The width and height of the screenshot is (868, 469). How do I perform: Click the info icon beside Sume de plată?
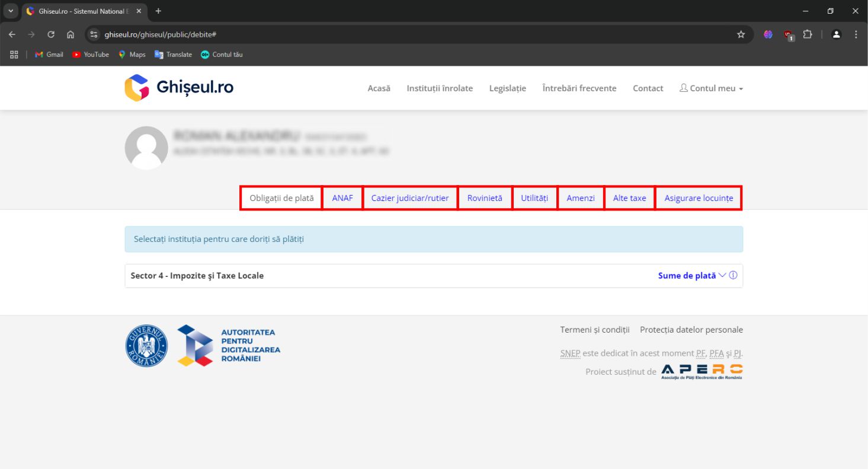(x=734, y=276)
